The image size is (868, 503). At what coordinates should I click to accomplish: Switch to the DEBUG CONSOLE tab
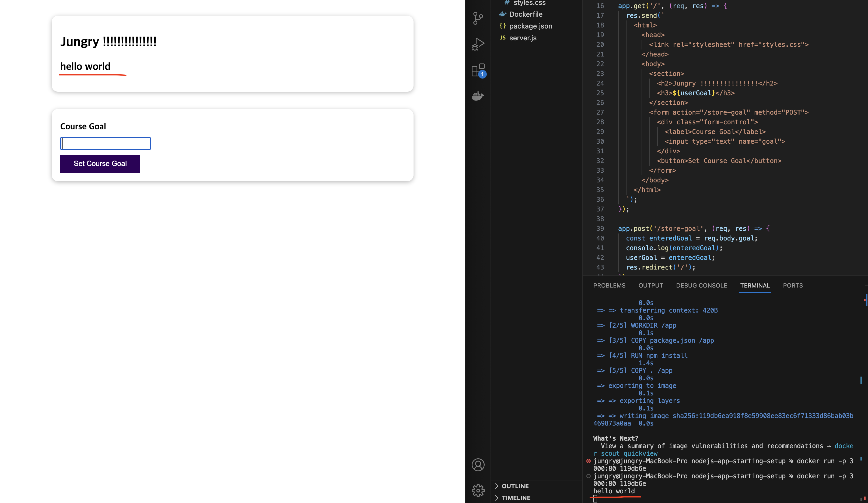coord(701,286)
